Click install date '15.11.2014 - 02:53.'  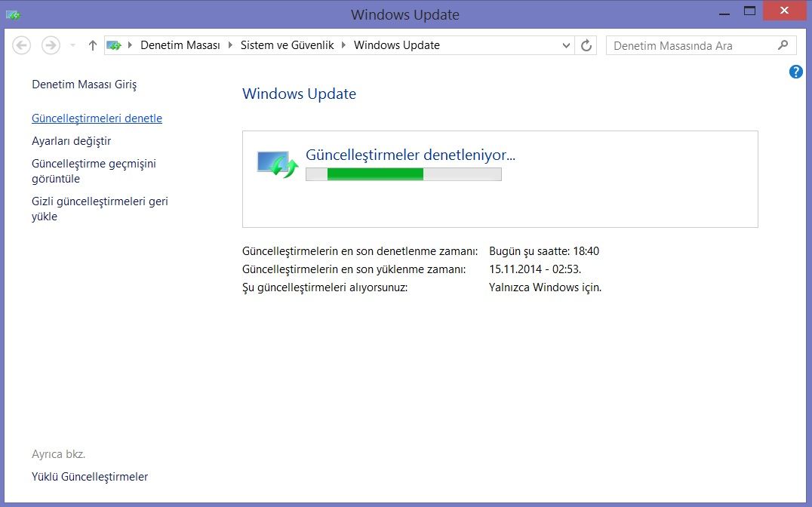coord(535,269)
